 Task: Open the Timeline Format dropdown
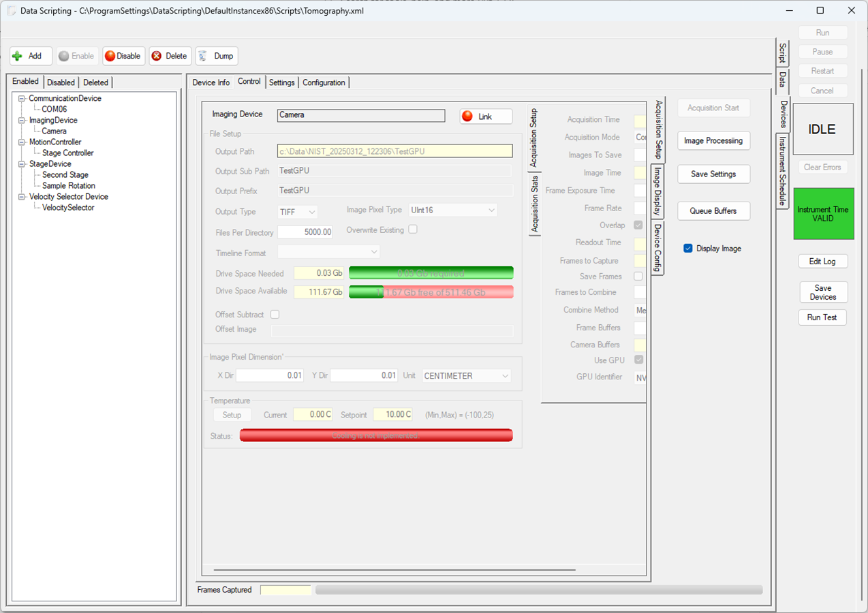328,252
